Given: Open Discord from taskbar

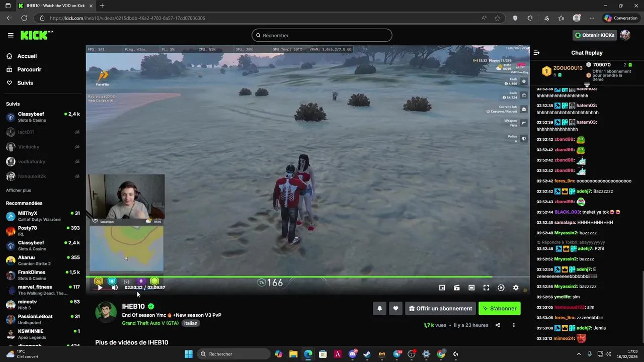Looking at the screenshot, I should [x=353, y=354].
